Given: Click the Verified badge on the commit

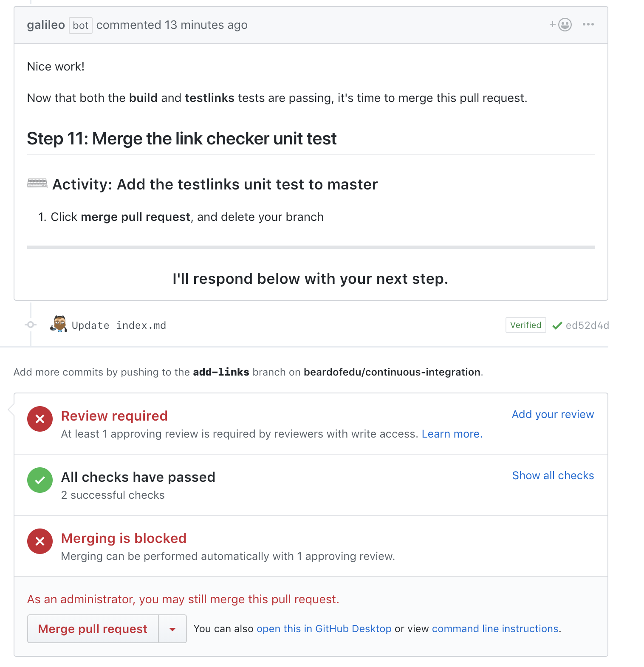Looking at the screenshot, I should click(525, 325).
